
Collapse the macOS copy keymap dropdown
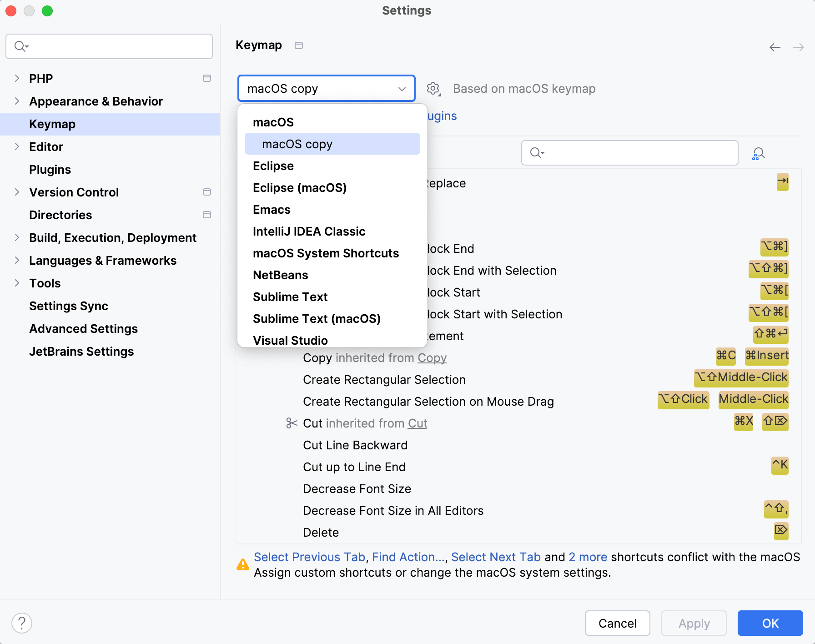pyautogui.click(x=402, y=89)
